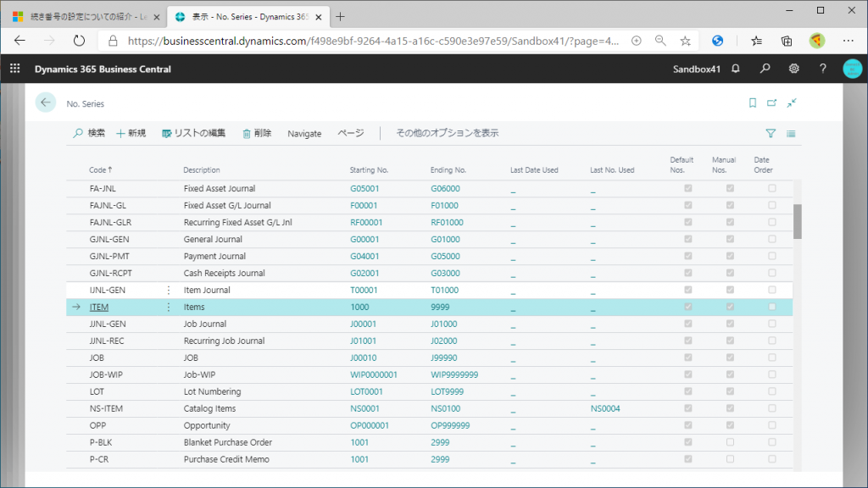Screen dimensions: 868x488
Task: Open the notifications bell
Action: (x=736, y=69)
